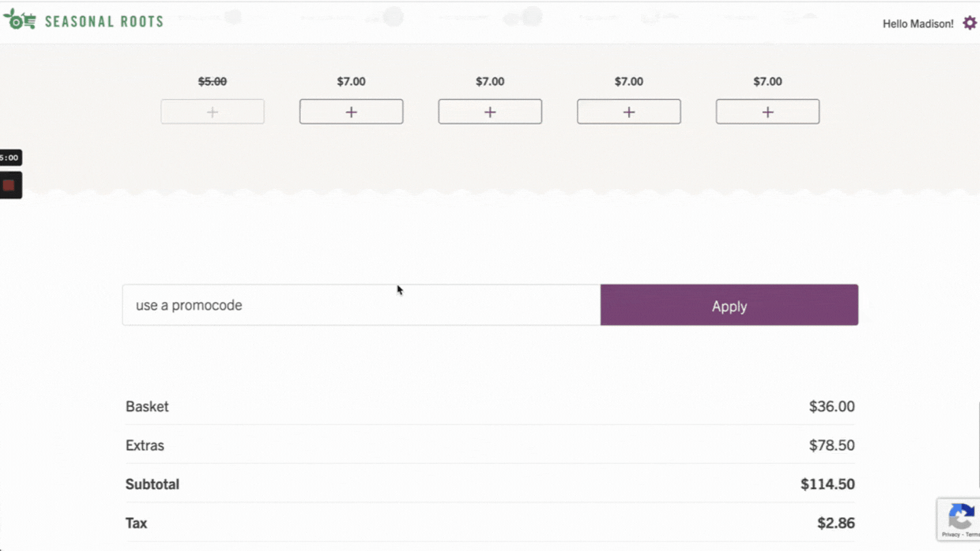Add the item with crossed-out $5.00 price
This screenshot has height=551, width=980.
[212, 112]
